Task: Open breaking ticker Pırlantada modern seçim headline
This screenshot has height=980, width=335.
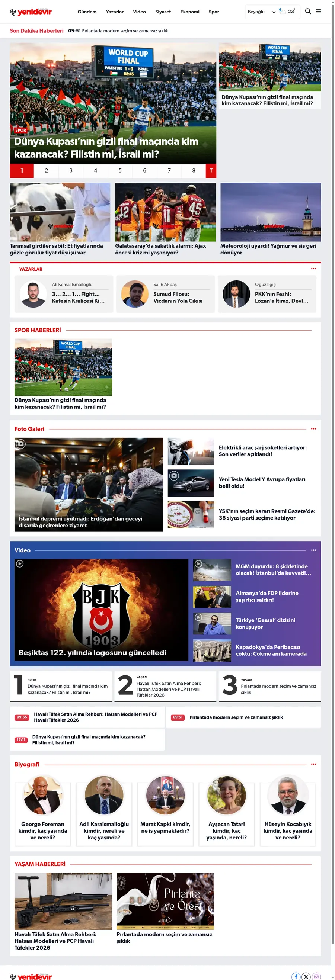Action: click(125, 31)
